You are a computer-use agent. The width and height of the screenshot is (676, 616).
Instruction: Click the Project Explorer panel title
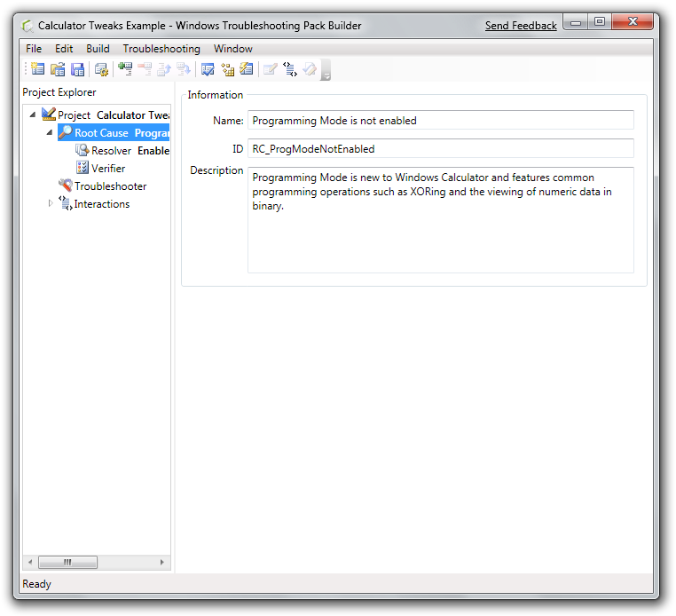[x=59, y=92]
